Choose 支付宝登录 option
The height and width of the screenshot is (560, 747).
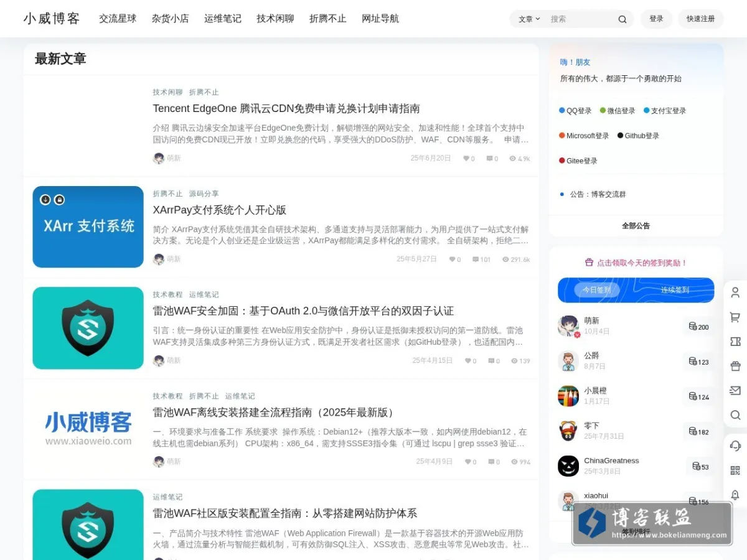coord(665,111)
